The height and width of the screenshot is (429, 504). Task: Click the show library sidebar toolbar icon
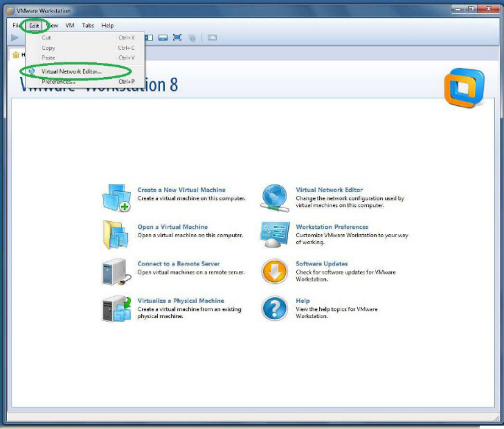coord(149,38)
